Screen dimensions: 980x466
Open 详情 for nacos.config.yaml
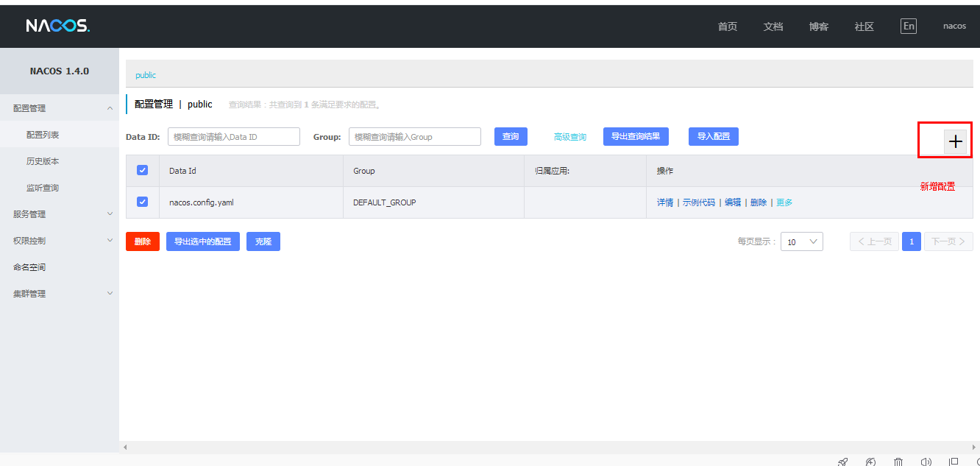click(665, 202)
